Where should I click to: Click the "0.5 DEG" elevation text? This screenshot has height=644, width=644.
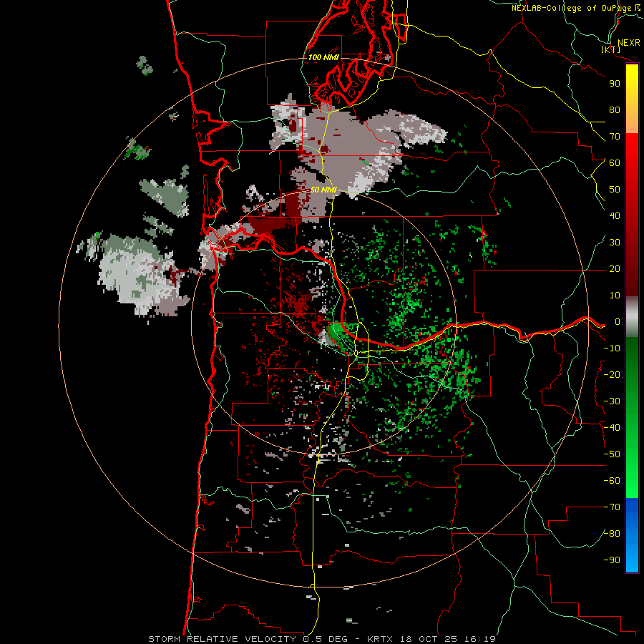pyautogui.click(x=326, y=639)
